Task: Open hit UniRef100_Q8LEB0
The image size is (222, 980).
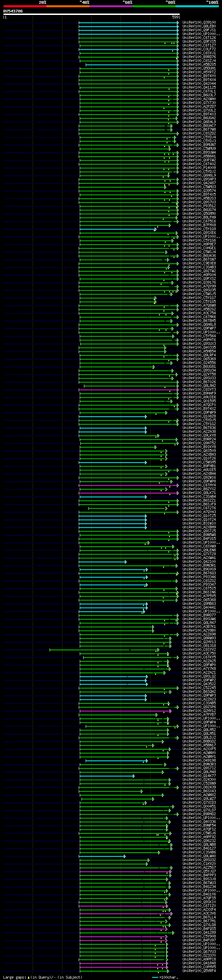Action: coord(199,26)
